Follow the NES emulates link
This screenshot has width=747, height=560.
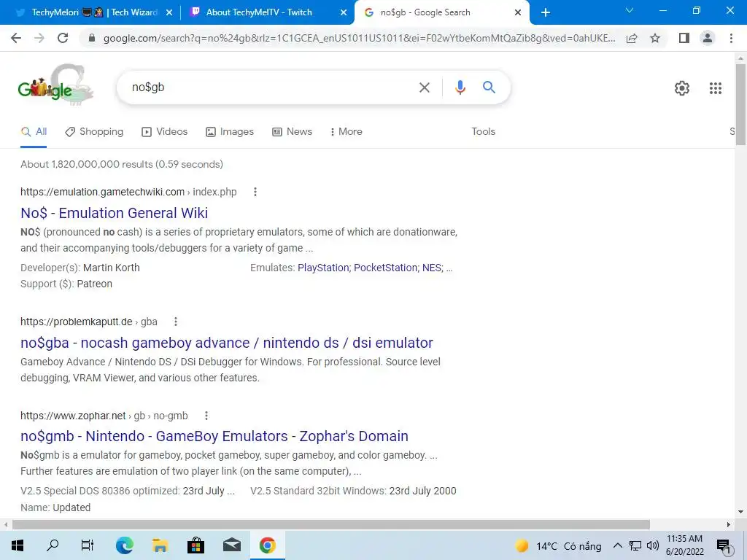coord(432,268)
